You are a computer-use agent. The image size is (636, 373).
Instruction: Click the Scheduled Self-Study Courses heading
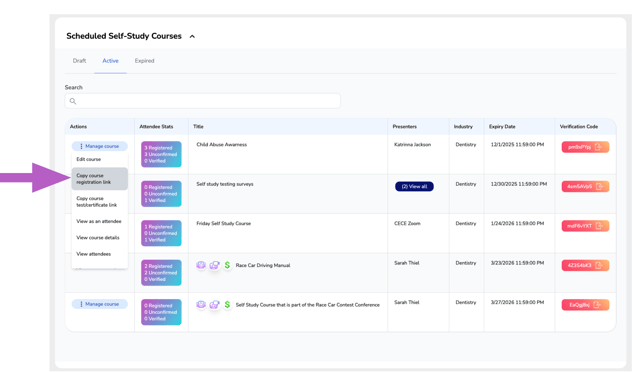point(124,36)
